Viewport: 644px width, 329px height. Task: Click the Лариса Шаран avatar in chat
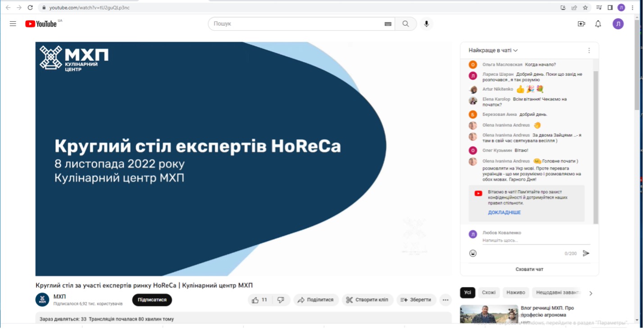click(x=473, y=76)
